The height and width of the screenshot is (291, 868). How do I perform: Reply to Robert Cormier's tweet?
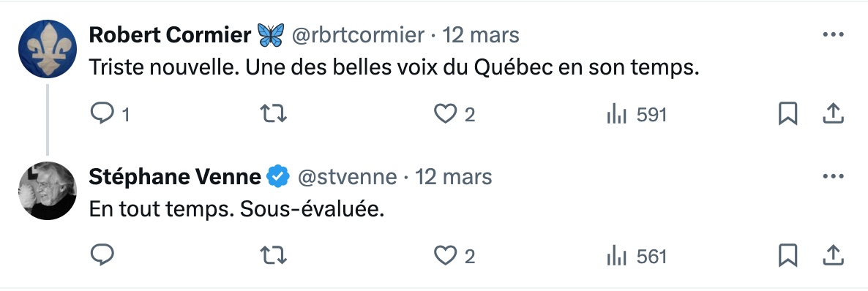109,115
